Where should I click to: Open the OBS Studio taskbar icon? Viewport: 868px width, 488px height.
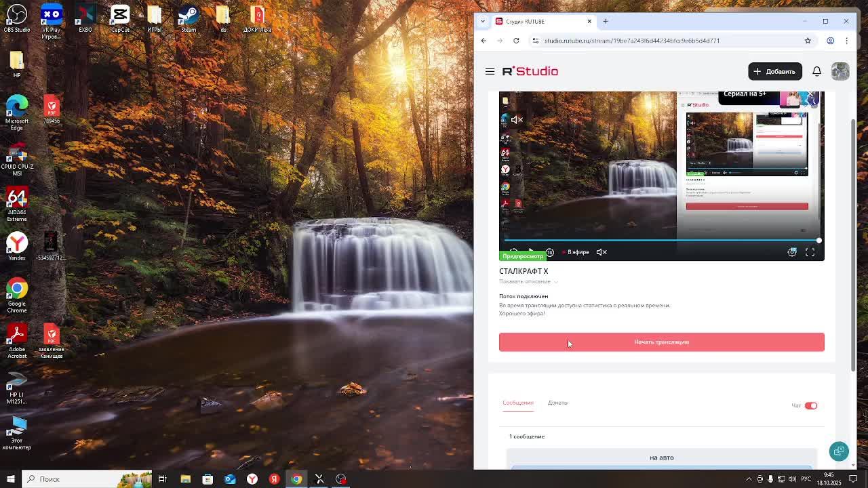(341, 479)
